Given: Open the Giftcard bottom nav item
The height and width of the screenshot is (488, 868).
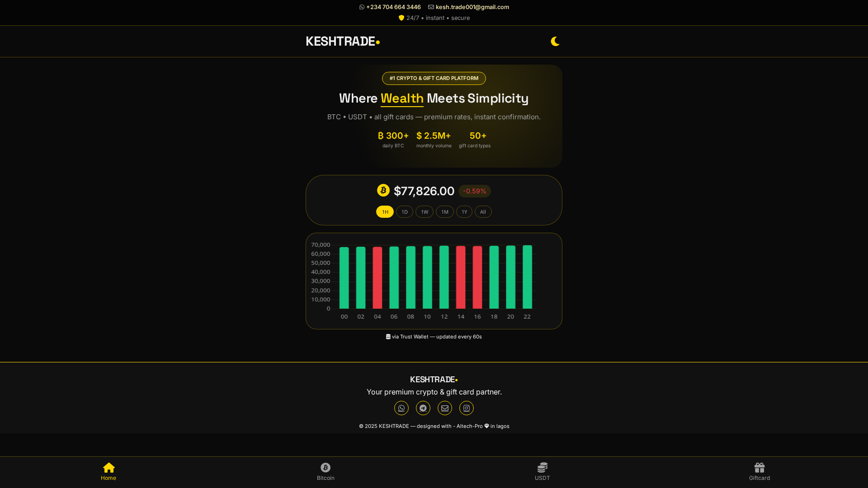Looking at the screenshot, I should [x=759, y=472].
